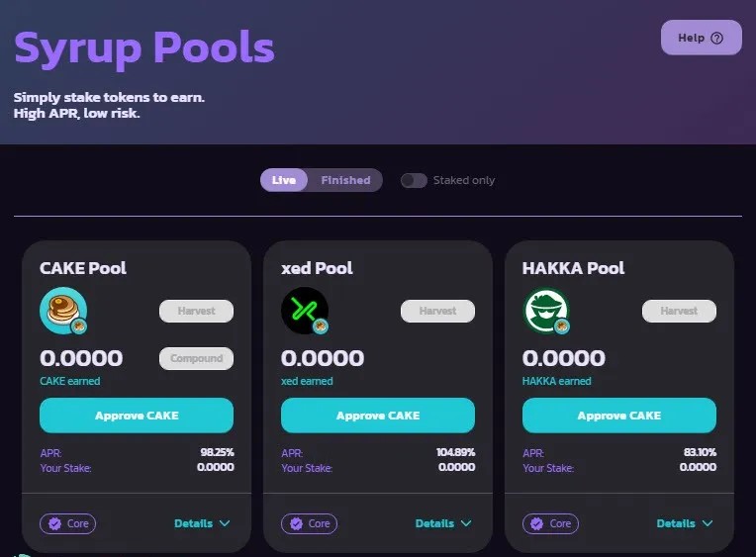
Task: Click the CAKE pancake token icon
Action: click(x=63, y=310)
